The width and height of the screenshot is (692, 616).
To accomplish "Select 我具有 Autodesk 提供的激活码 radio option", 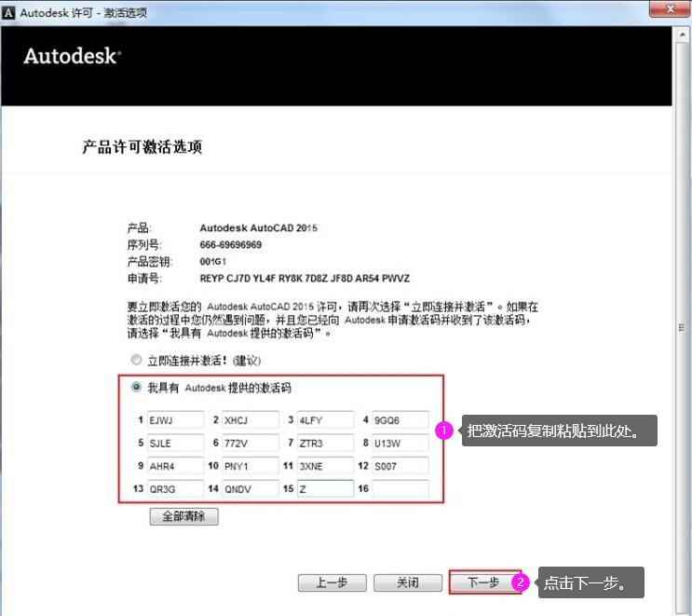I will (136, 388).
